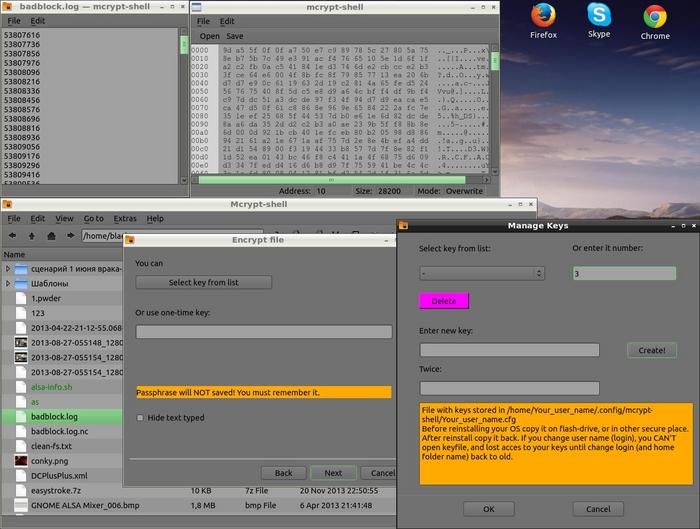Click the Enter new key field
This screenshot has width=700, height=529.
click(x=509, y=350)
